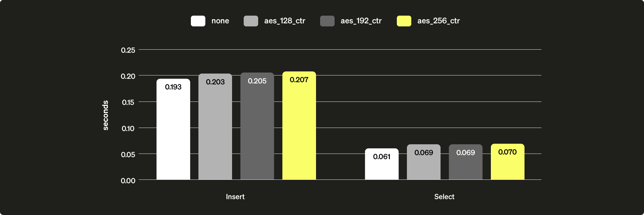Click the yellow aes_256_ctr legend swatch

[404, 21]
